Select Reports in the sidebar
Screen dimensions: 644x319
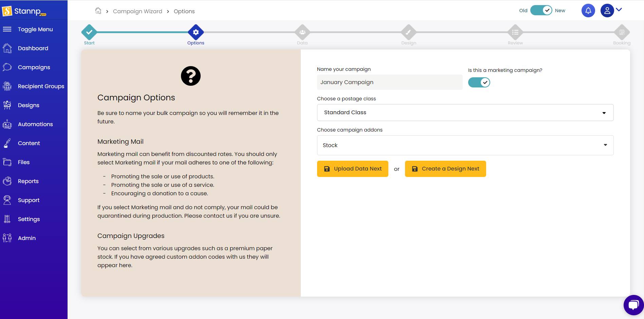(28, 181)
